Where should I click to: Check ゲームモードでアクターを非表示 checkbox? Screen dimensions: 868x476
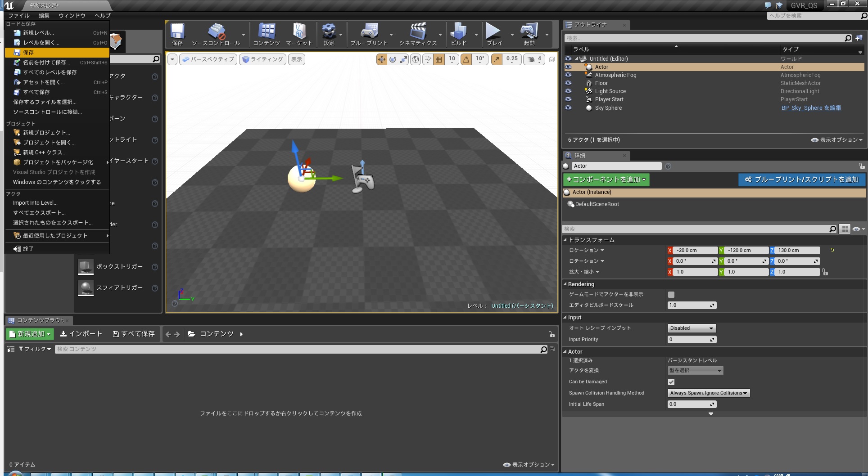(671, 295)
